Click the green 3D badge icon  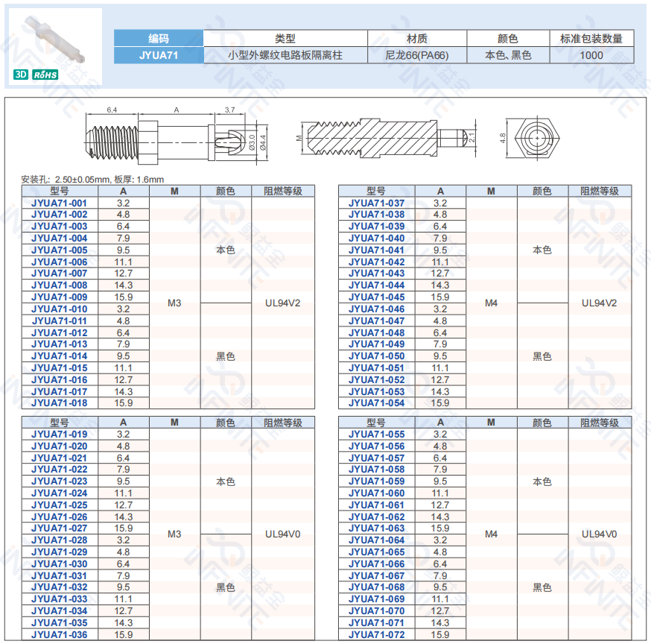pyautogui.click(x=21, y=75)
